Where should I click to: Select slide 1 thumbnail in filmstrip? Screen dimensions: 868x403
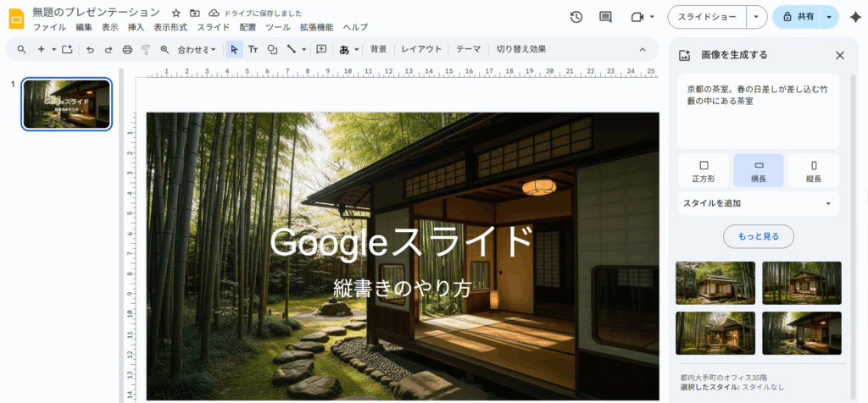click(67, 104)
